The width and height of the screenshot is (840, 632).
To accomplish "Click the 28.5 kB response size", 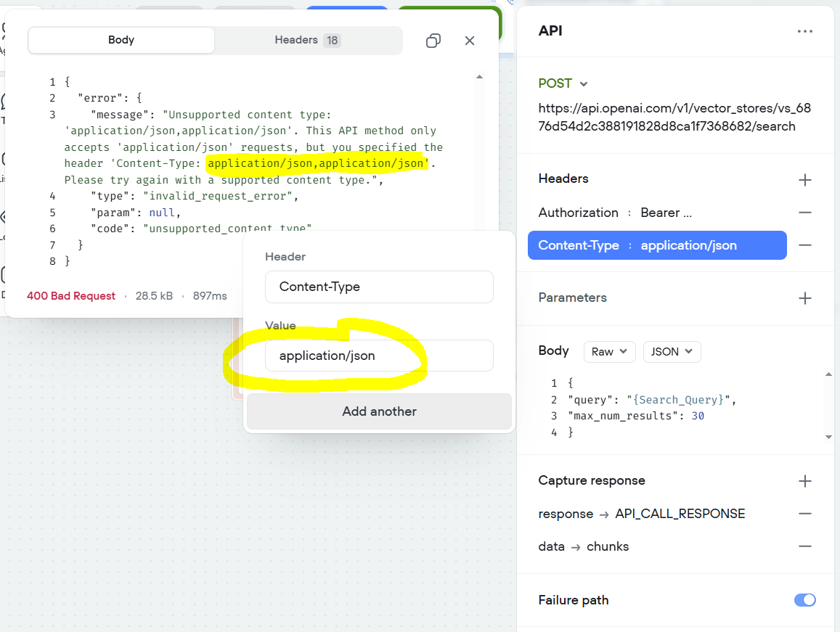I will pos(154,296).
